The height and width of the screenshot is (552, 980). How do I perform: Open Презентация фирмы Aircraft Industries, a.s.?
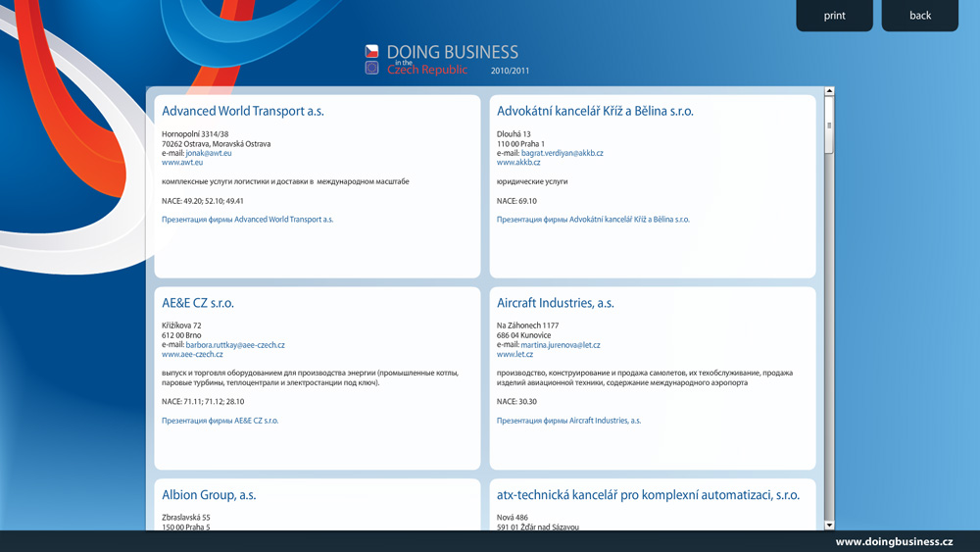click(568, 421)
